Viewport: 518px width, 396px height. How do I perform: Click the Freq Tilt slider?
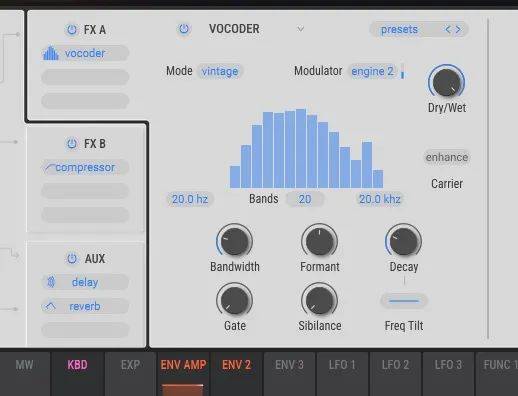tap(404, 301)
